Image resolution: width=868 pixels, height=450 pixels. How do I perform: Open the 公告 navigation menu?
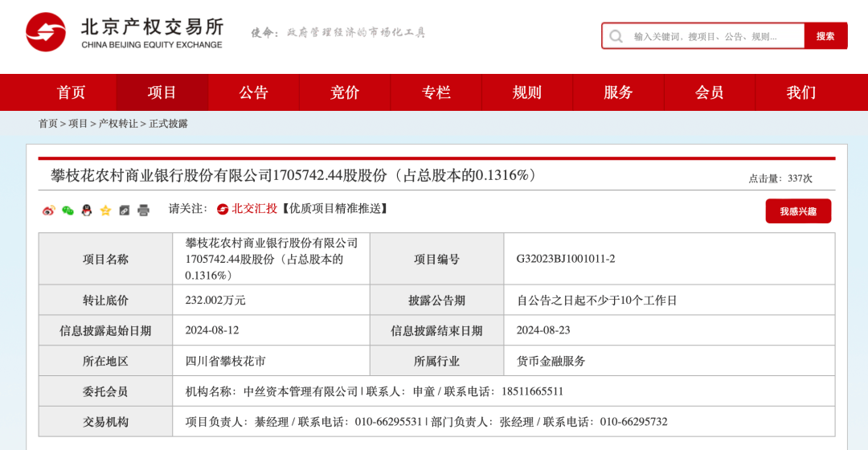click(x=253, y=92)
